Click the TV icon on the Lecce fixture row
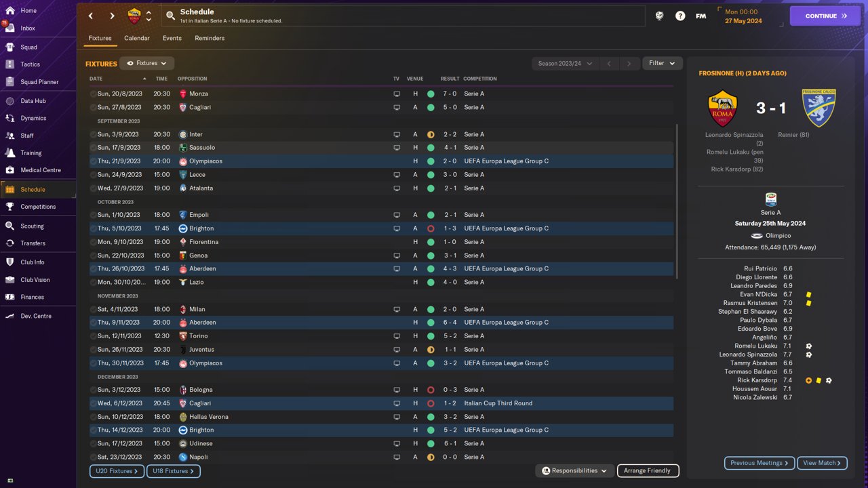This screenshot has height=488, width=868. 397,175
